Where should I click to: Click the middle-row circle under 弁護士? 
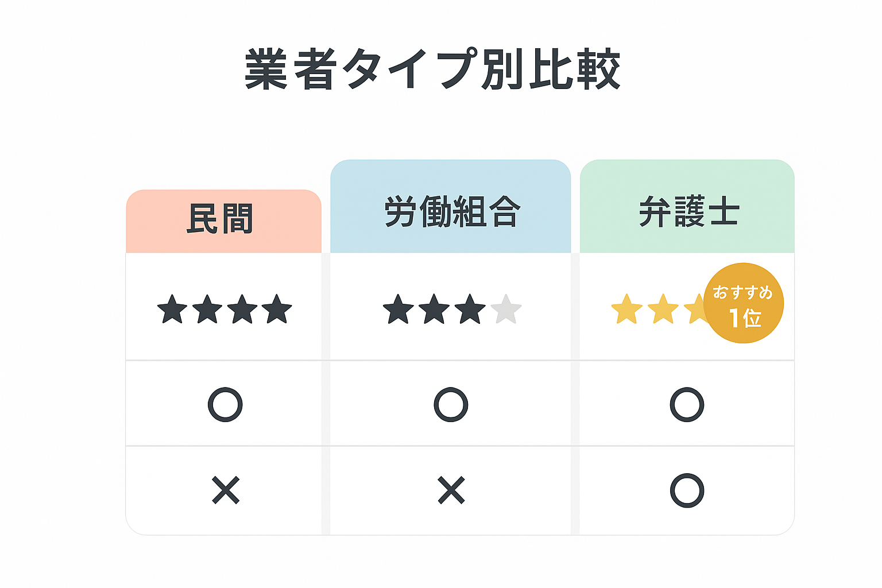click(687, 405)
